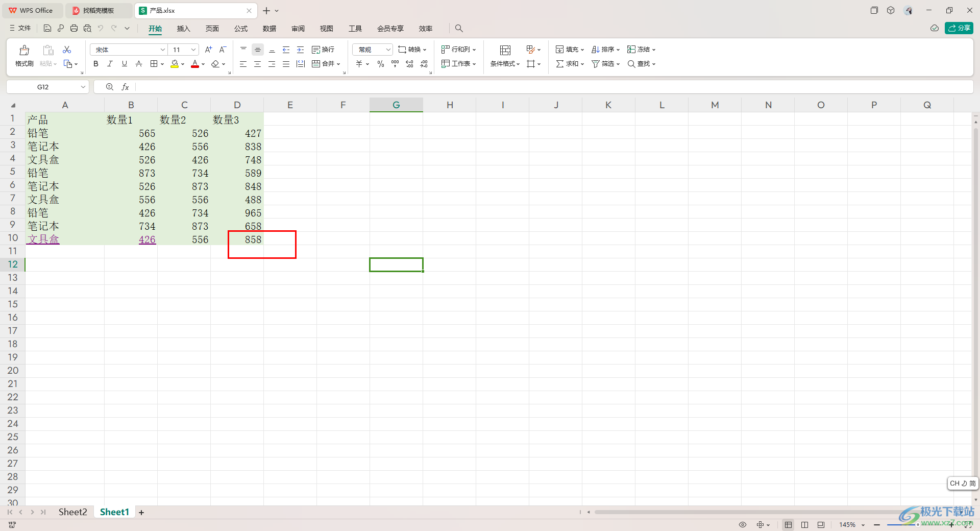Click the Percent style icon
Viewport: 980px width, 531px height.
click(x=381, y=64)
